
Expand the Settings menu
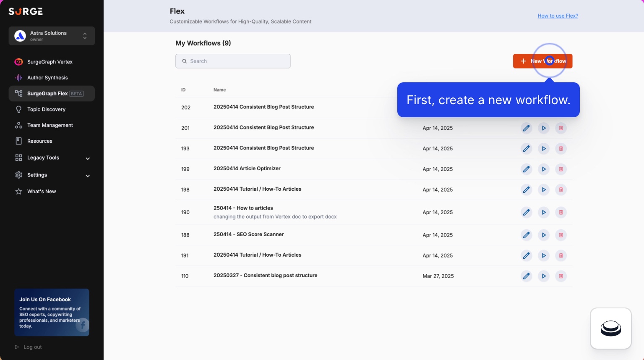coord(37,175)
